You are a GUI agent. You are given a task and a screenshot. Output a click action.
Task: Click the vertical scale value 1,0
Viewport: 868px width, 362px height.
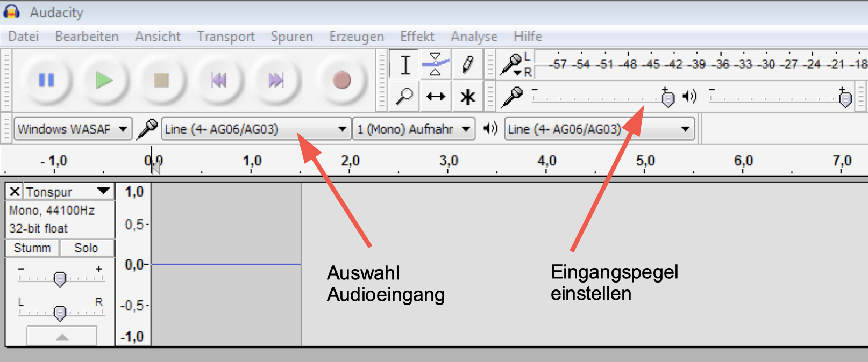click(x=134, y=192)
